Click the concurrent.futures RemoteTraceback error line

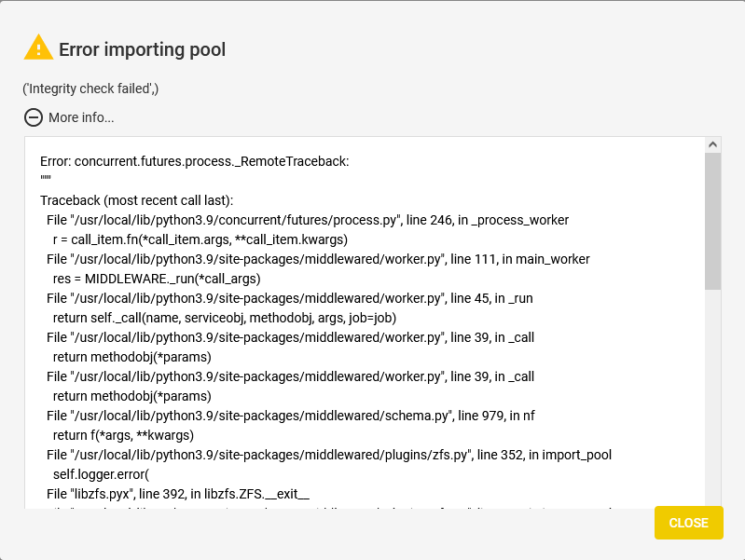(x=194, y=161)
